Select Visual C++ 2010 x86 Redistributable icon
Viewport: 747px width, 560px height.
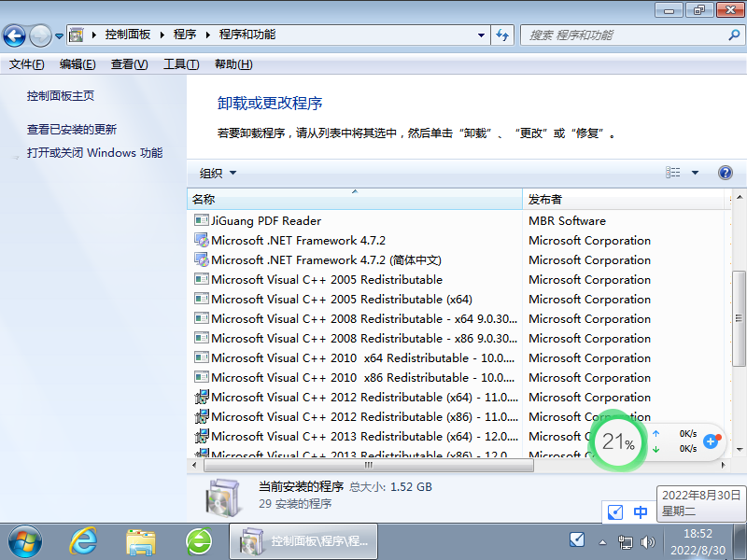[202, 377]
